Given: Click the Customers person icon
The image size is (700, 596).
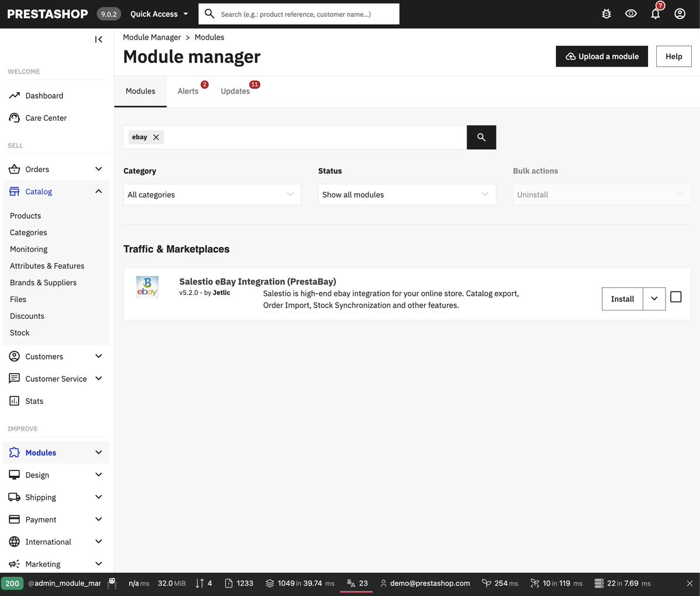Looking at the screenshot, I should (x=15, y=357).
